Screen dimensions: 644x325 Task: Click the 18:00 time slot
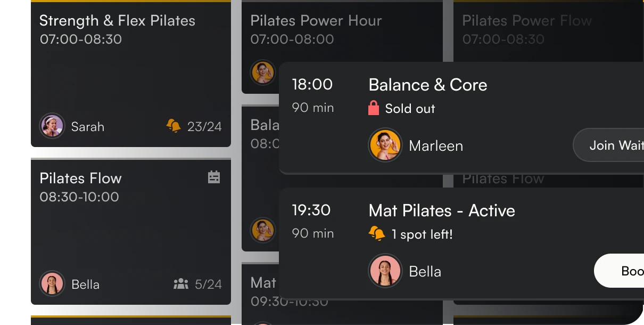[312, 84]
